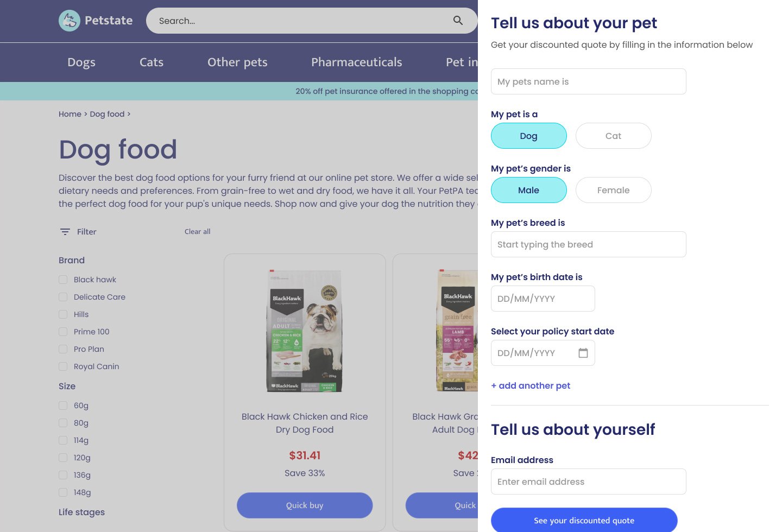The height and width of the screenshot is (532, 782).
Task: Click the add another pet link
Action: pyautogui.click(x=531, y=385)
